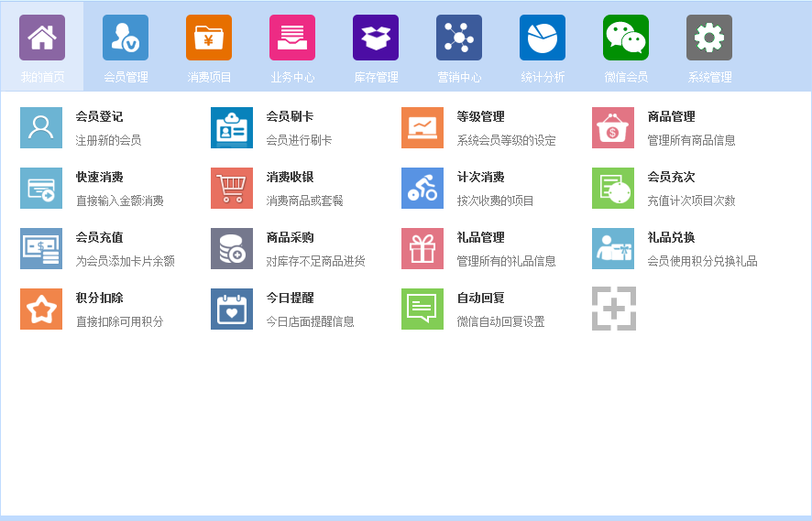812x521 pixels.
Task: Open the 我的首页 home icon
Action: point(42,38)
